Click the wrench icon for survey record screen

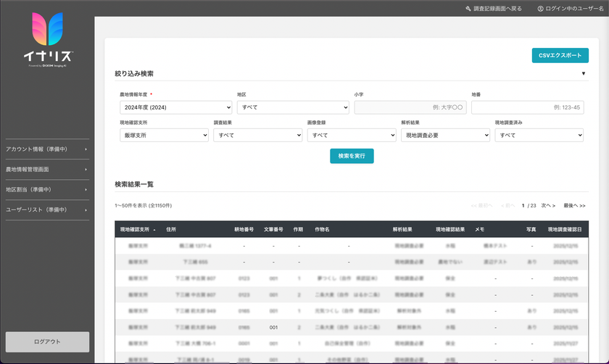pyautogui.click(x=468, y=9)
